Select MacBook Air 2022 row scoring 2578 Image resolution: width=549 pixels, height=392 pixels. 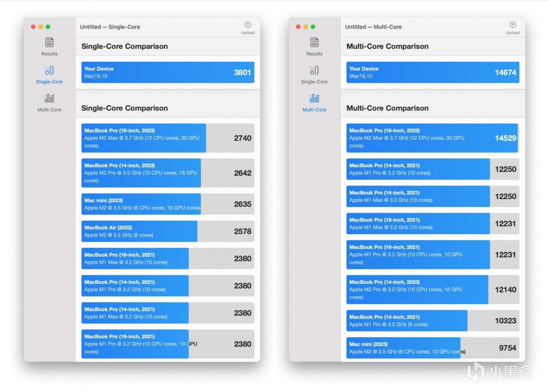(x=168, y=231)
